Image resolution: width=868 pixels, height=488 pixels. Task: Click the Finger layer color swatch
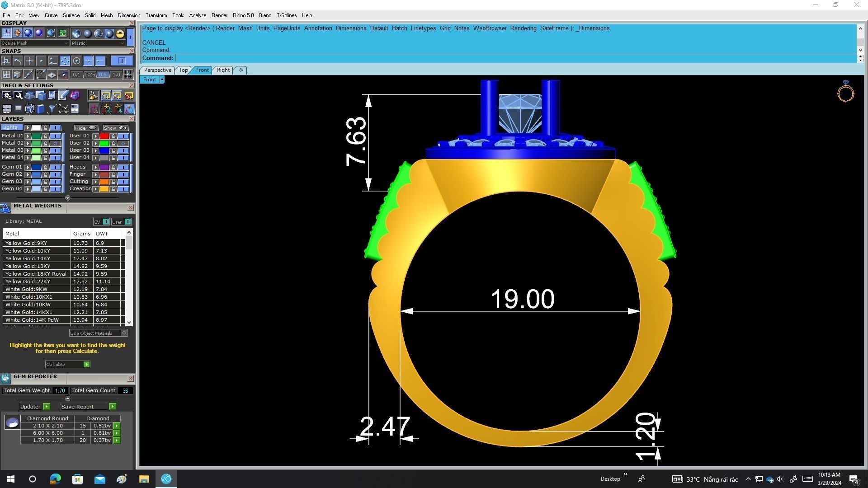pyautogui.click(x=104, y=174)
